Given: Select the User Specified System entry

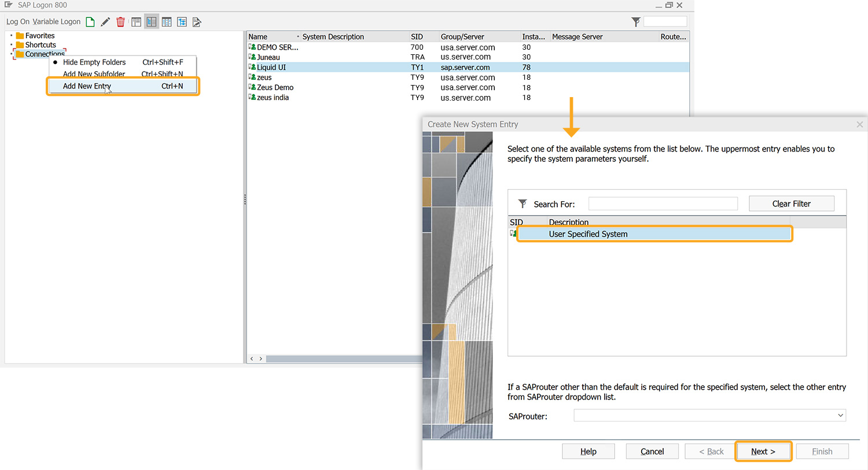Looking at the screenshot, I should pos(654,234).
